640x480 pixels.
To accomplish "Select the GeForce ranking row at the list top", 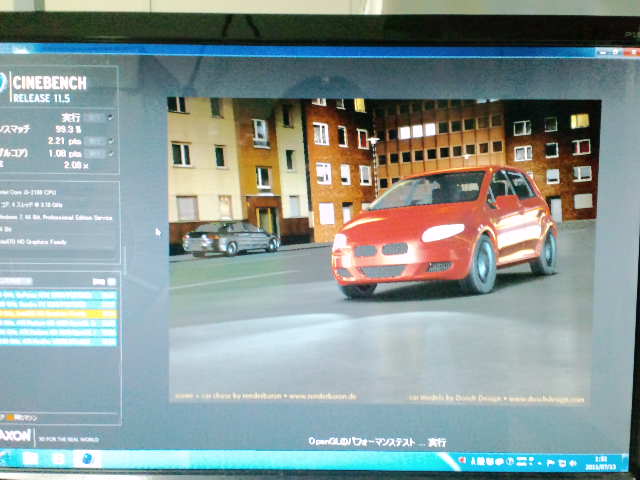I will pyautogui.click(x=59, y=295).
